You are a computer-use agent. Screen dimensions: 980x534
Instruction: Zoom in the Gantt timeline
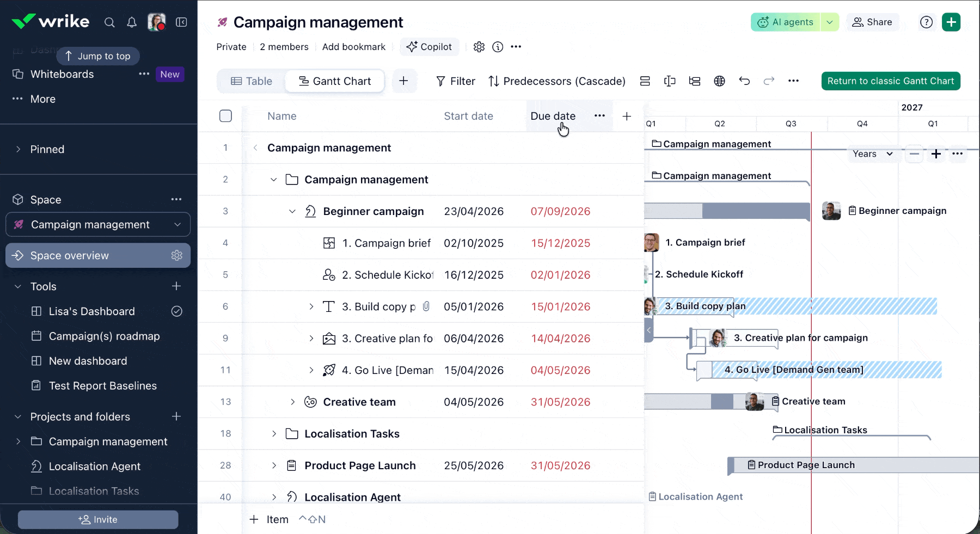point(936,154)
